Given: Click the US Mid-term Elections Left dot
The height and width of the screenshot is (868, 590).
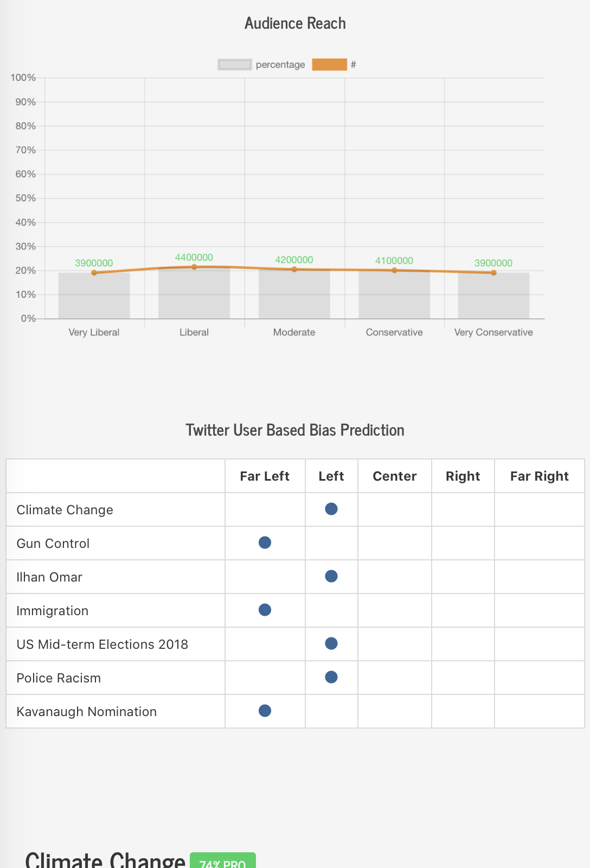Looking at the screenshot, I should (x=331, y=643).
